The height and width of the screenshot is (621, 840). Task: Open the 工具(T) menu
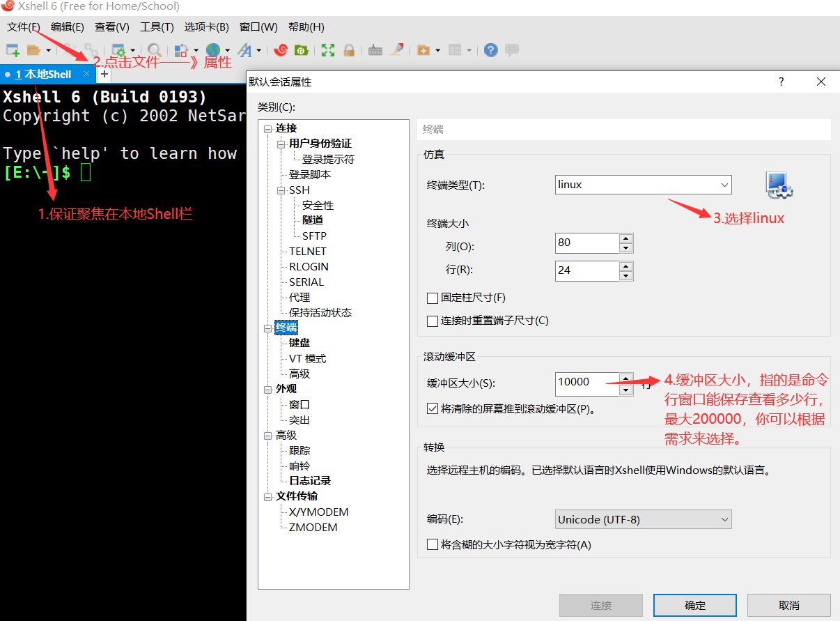pos(157,27)
